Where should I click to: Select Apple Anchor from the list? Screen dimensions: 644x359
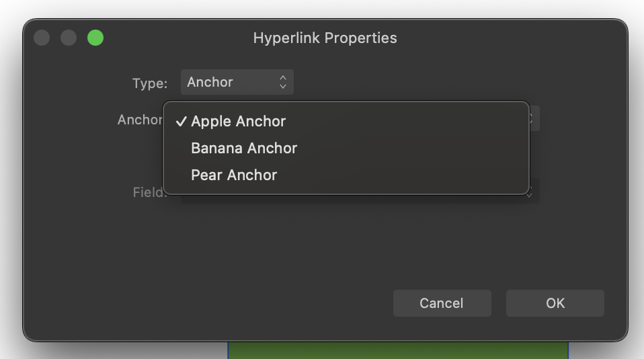tap(346, 121)
